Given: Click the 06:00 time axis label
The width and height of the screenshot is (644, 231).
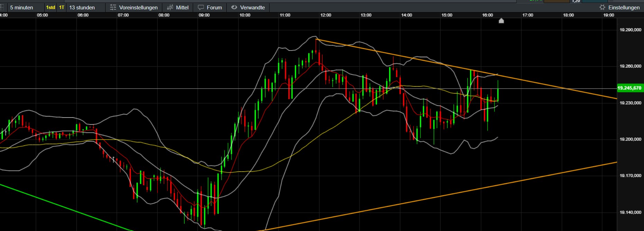Looking at the screenshot, I should click(83, 15).
